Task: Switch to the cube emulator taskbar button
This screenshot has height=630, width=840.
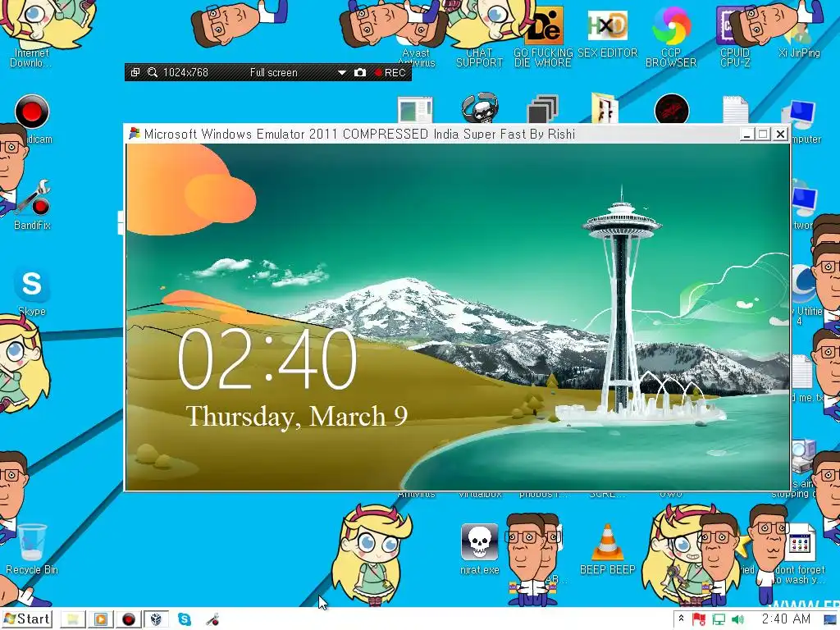Action: coord(156,620)
